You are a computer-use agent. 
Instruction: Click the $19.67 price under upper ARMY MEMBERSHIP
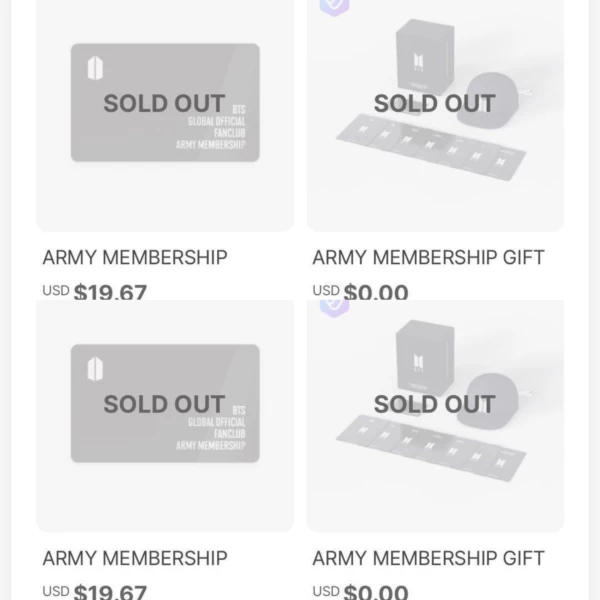pos(110,292)
